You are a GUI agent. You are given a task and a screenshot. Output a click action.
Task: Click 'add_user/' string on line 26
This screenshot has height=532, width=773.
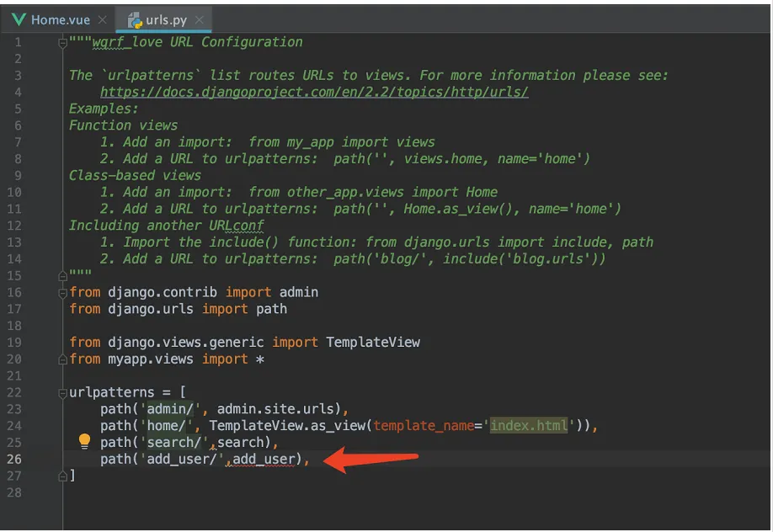pos(182,459)
